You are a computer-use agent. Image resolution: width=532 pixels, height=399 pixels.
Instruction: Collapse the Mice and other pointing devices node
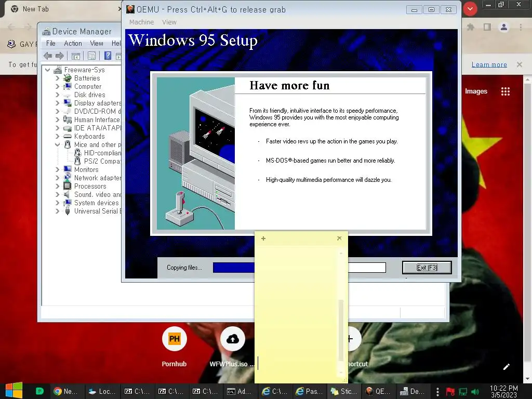click(x=57, y=144)
